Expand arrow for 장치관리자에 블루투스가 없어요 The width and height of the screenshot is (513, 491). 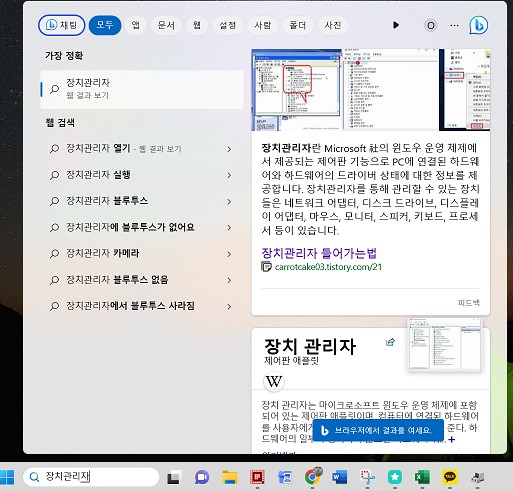229,228
